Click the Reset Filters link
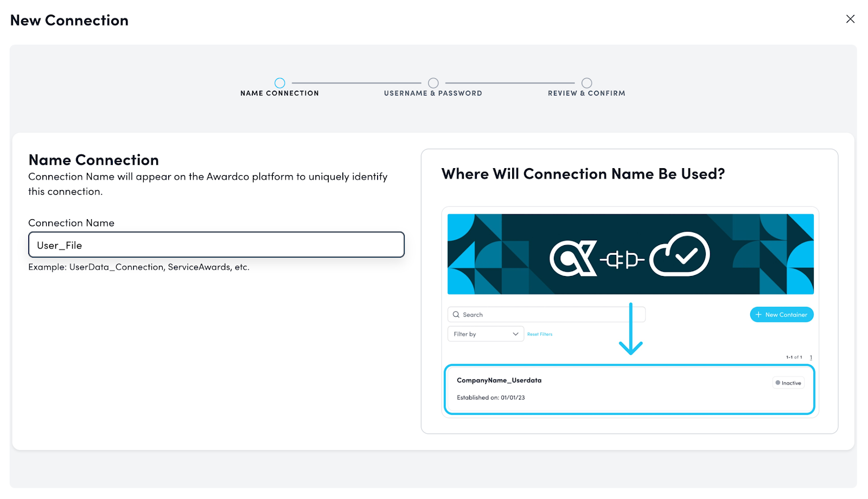The image size is (868, 499). pyautogui.click(x=540, y=334)
